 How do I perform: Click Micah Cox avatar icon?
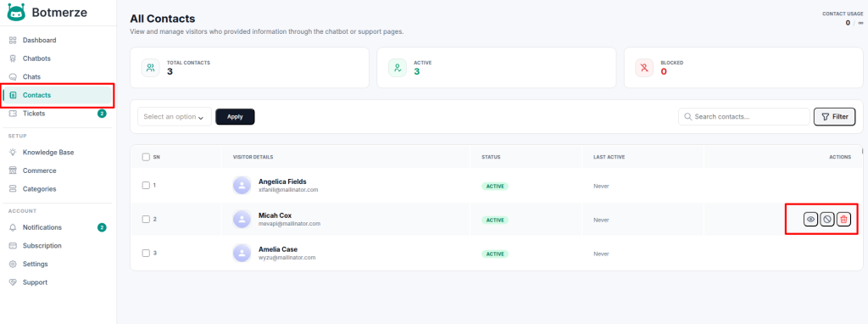click(x=242, y=220)
